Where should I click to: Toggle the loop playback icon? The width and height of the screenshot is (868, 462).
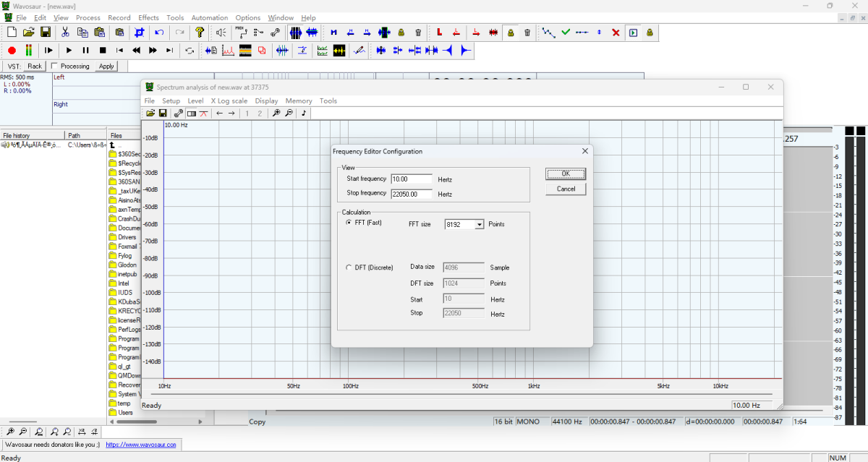(190, 51)
